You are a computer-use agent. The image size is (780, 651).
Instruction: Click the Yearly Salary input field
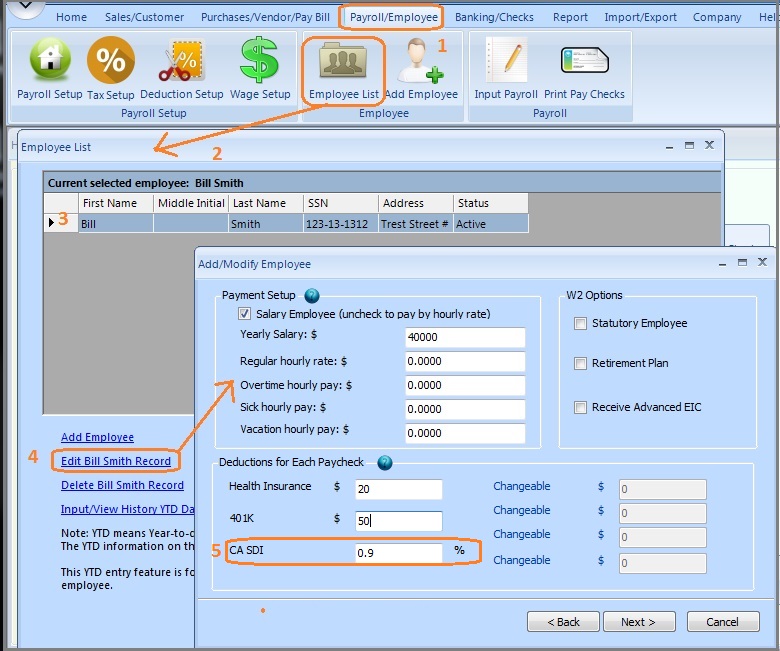465,337
